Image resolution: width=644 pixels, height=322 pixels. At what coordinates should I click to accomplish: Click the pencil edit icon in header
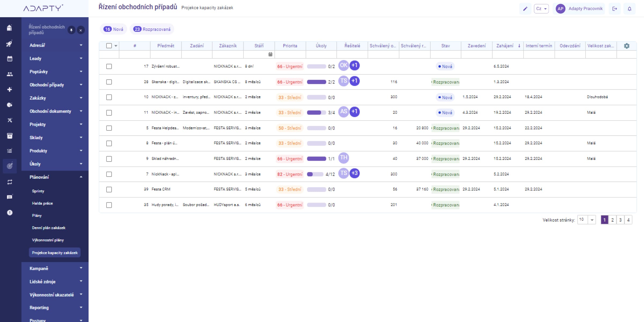point(525,9)
